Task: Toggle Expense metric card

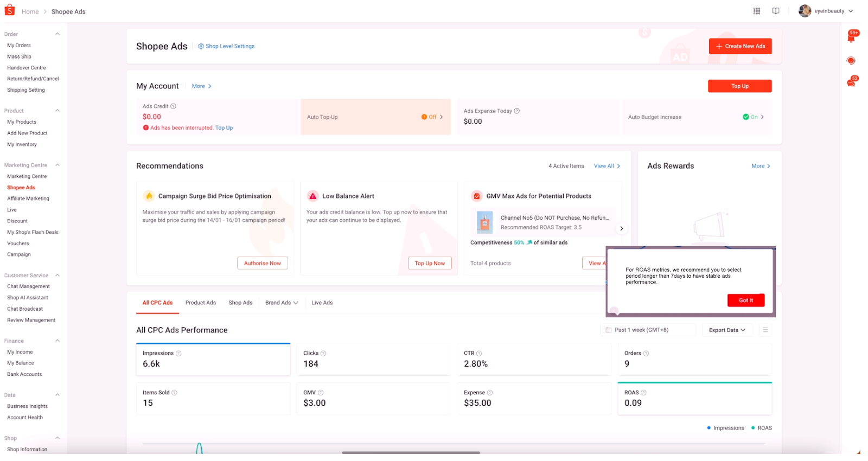Action: tap(534, 399)
